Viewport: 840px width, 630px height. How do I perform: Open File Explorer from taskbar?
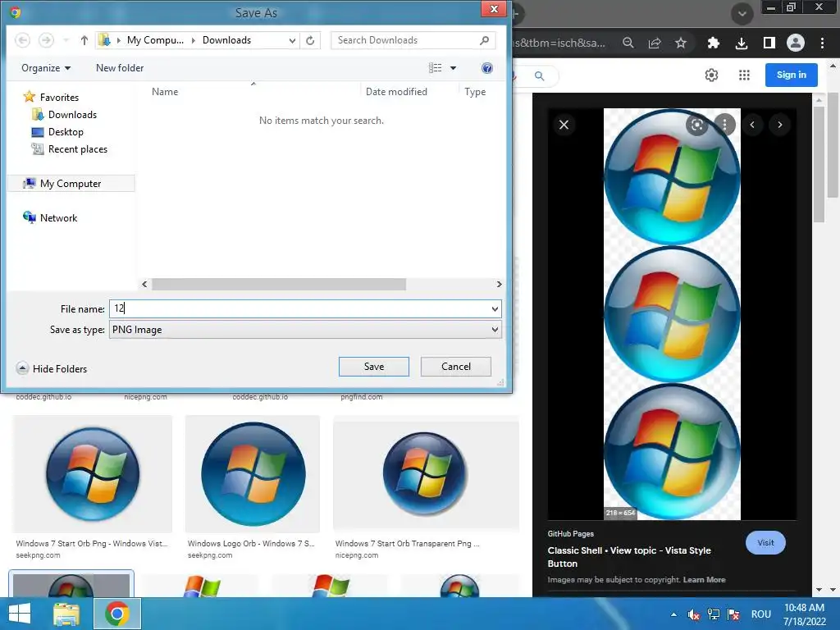66,614
